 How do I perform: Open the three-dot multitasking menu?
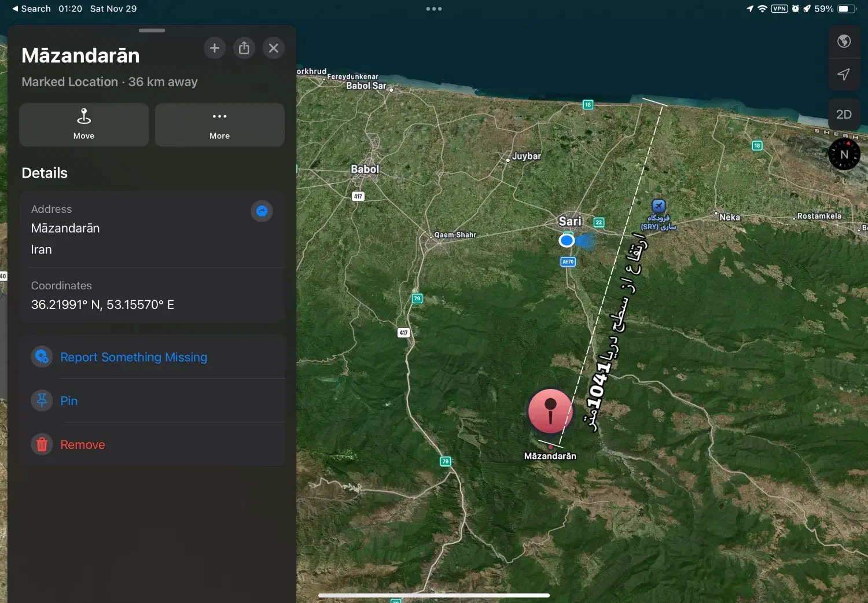coord(434,9)
